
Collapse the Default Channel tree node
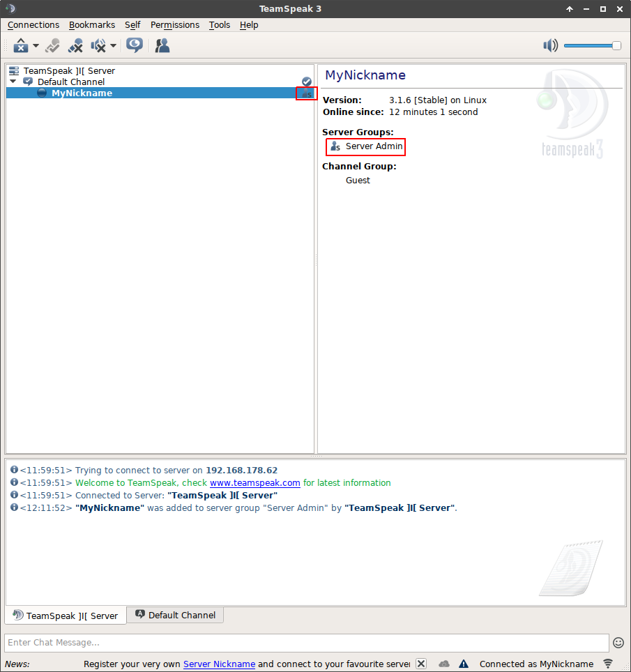13,82
